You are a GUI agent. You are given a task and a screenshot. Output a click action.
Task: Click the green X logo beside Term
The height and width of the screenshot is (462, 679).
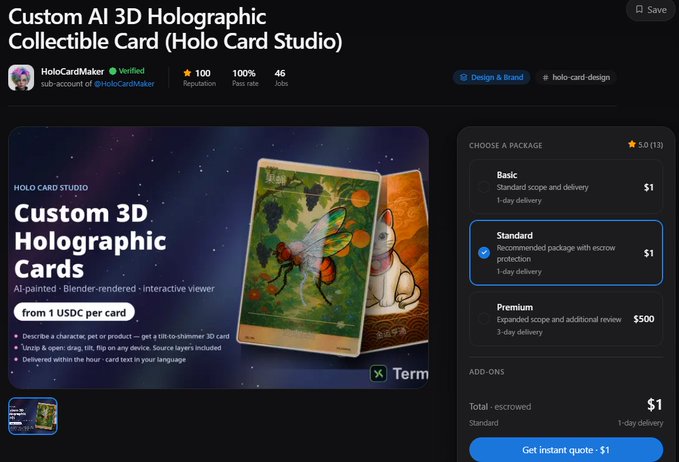coord(378,373)
